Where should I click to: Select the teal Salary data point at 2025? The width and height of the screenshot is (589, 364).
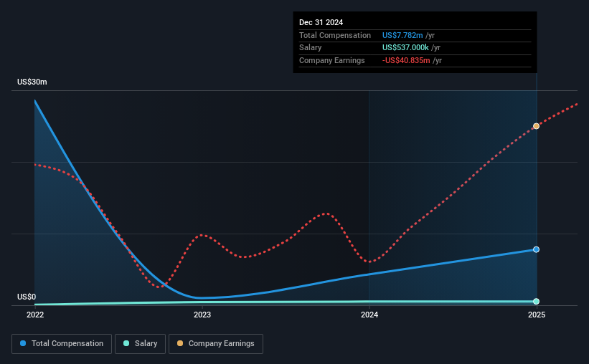point(536,302)
